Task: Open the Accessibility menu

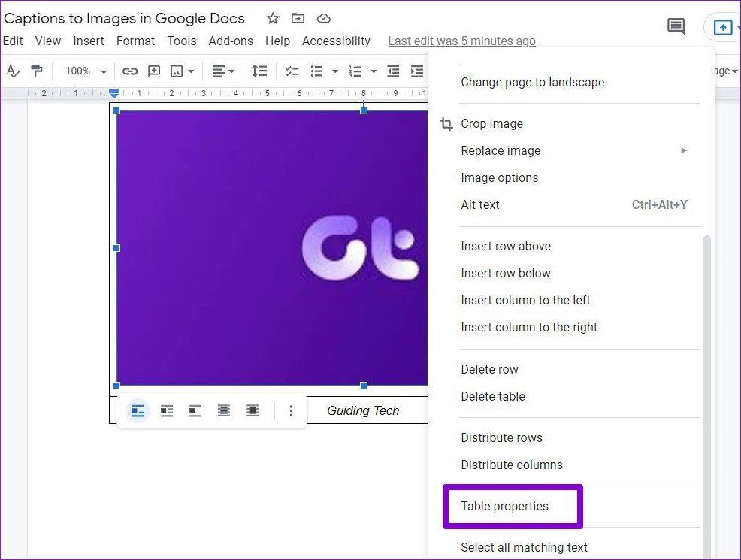Action: [336, 41]
